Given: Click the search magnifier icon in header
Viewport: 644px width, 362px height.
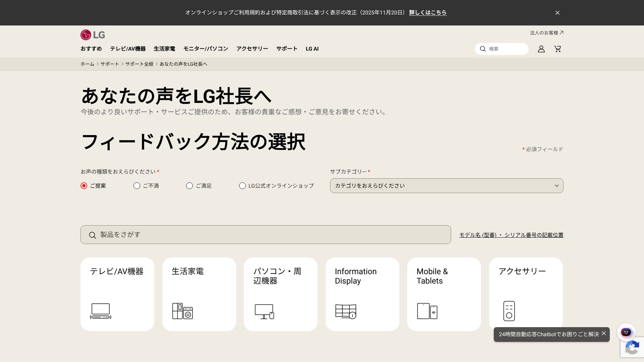Looking at the screenshot, I should pyautogui.click(x=483, y=49).
